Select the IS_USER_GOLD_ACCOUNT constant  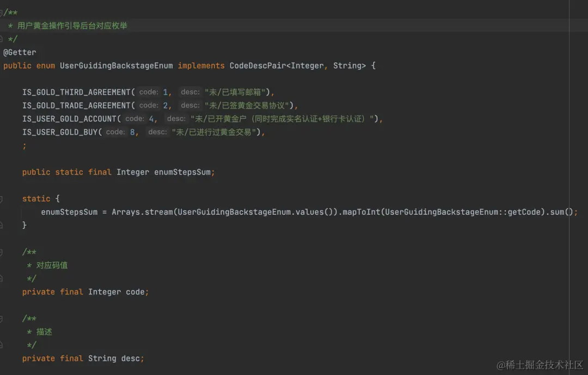(x=69, y=119)
